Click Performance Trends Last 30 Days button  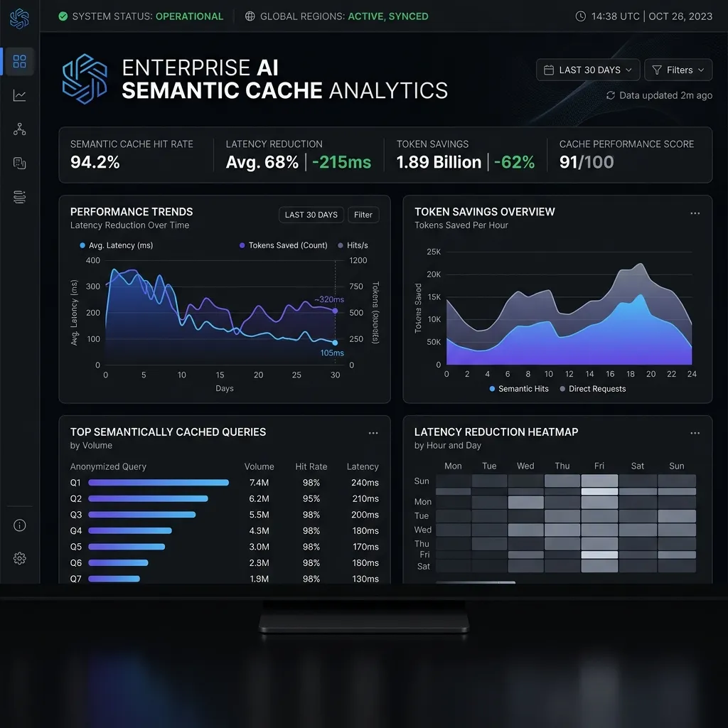tap(311, 215)
